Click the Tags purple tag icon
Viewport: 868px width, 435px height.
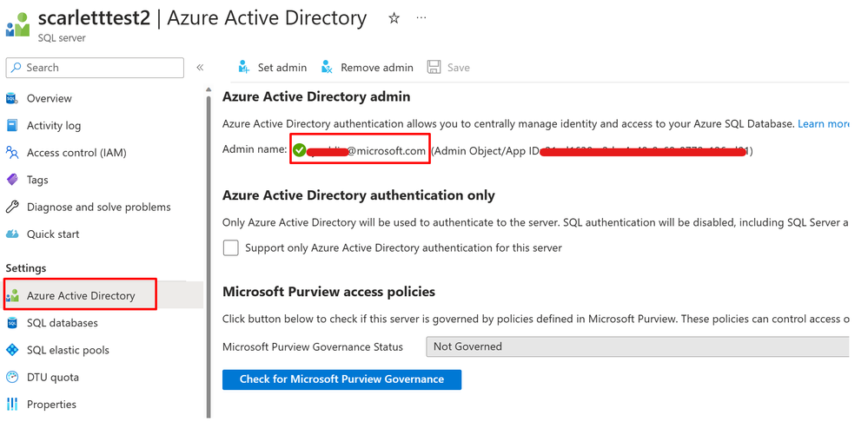click(x=11, y=180)
